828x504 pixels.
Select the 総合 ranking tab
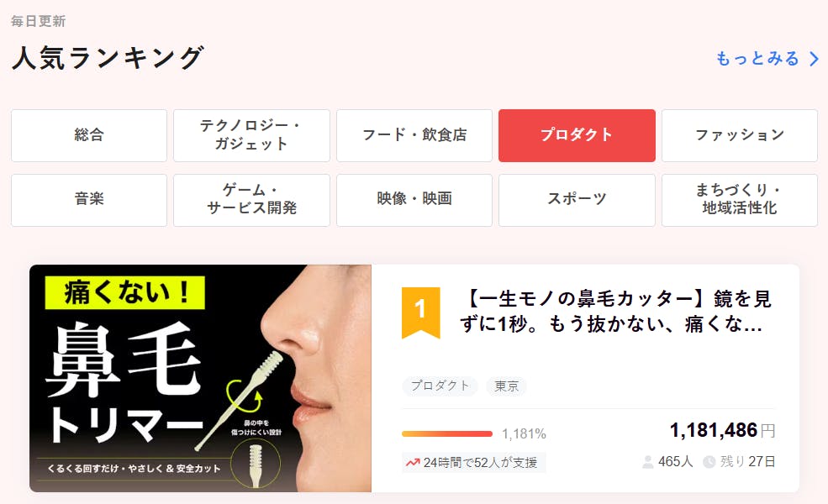(x=89, y=135)
